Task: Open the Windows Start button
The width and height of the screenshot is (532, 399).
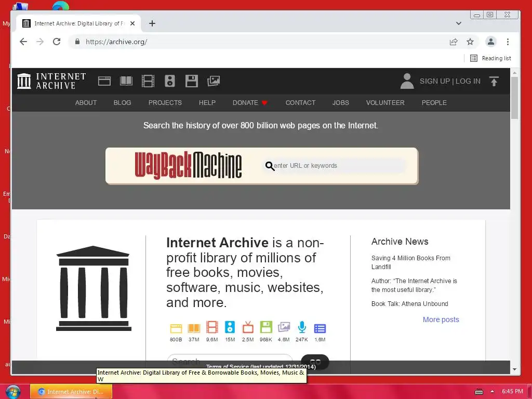Action: click(x=13, y=392)
